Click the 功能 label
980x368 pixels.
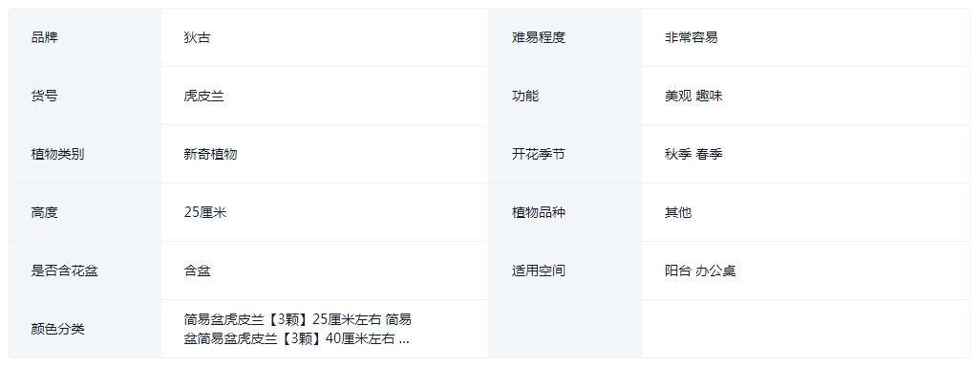point(525,96)
